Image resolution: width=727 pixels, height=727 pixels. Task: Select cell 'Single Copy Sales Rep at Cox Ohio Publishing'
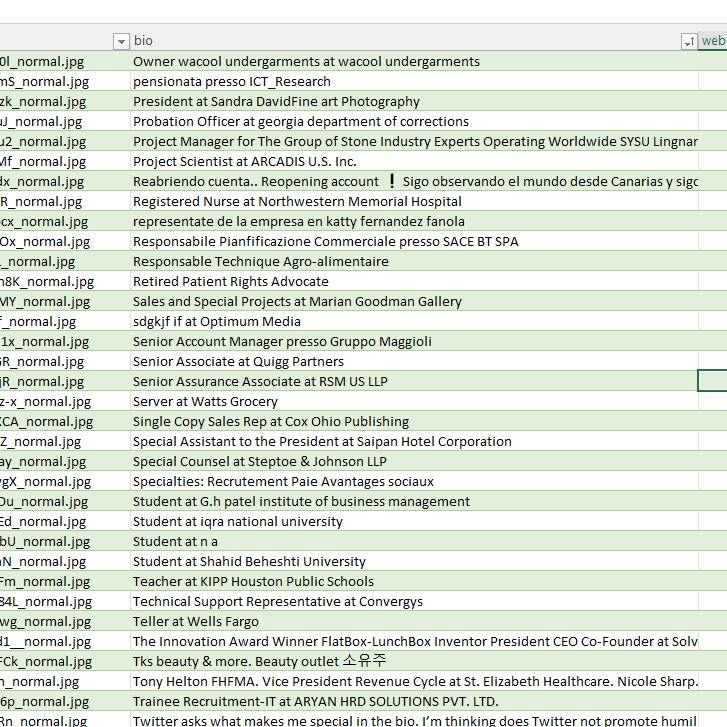pyautogui.click(x=414, y=421)
